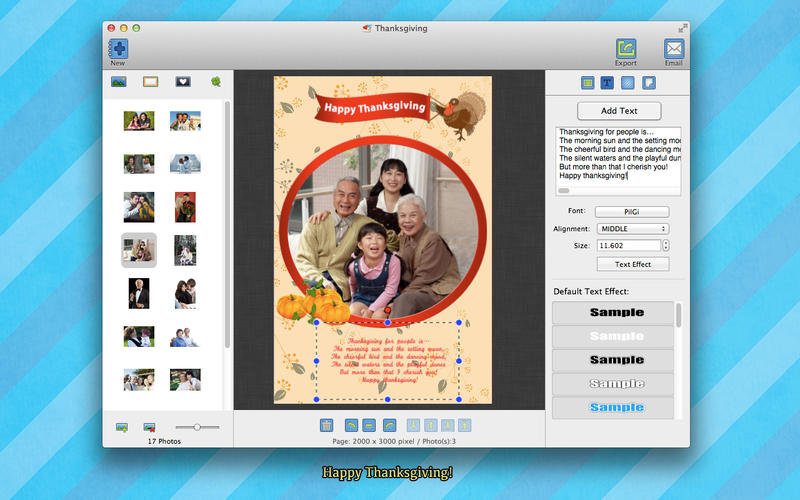This screenshot has width=800, height=500.
Task: Open the heart mask tab icon
Action: (x=183, y=82)
